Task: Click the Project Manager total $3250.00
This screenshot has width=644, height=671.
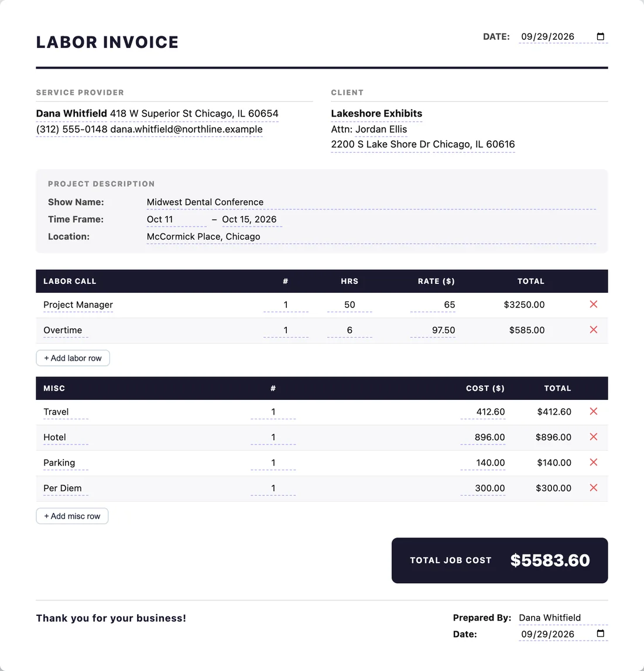Action: pos(524,304)
